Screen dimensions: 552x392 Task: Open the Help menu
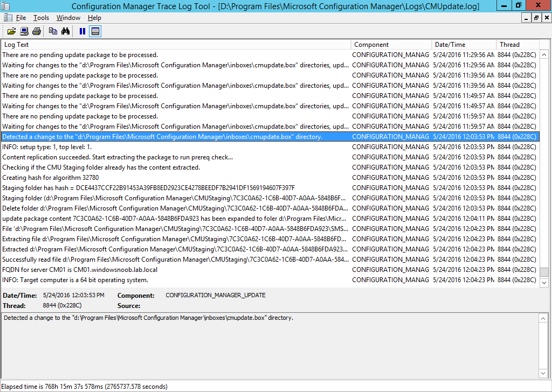(x=94, y=18)
